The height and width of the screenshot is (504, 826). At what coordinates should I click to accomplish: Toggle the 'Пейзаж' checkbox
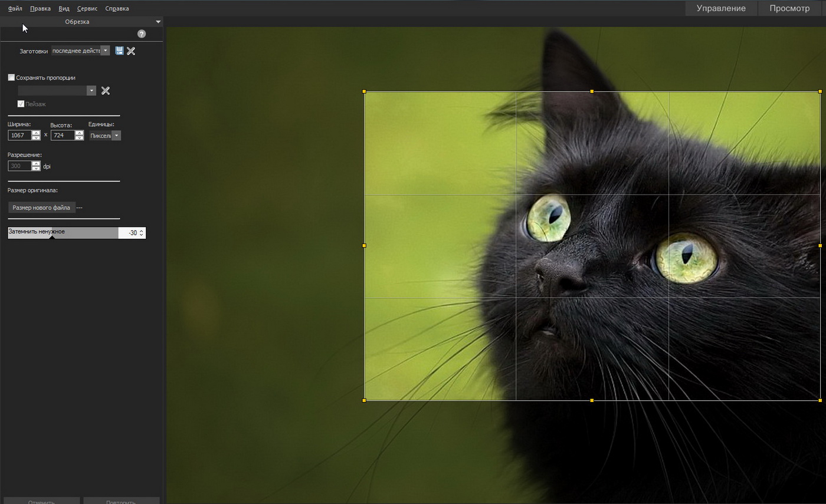(x=21, y=104)
